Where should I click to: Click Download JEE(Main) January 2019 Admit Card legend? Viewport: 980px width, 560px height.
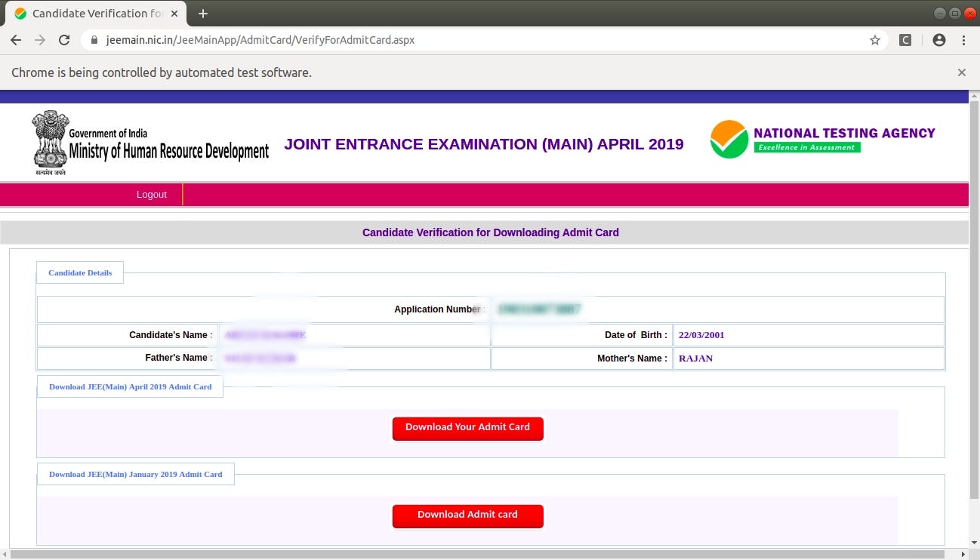click(x=136, y=474)
